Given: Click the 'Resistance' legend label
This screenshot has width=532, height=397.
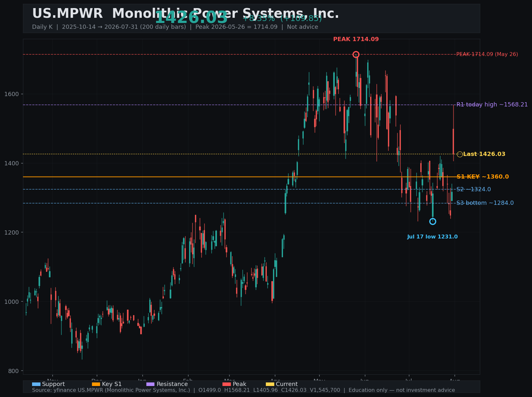Looking at the screenshot, I should click(x=172, y=384).
